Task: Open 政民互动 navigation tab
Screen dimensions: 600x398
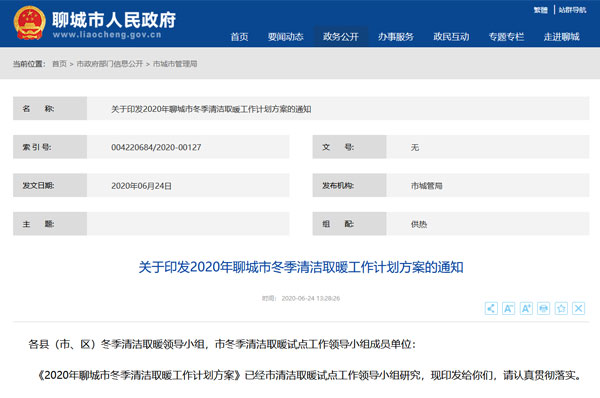Action: (x=451, y=37)
